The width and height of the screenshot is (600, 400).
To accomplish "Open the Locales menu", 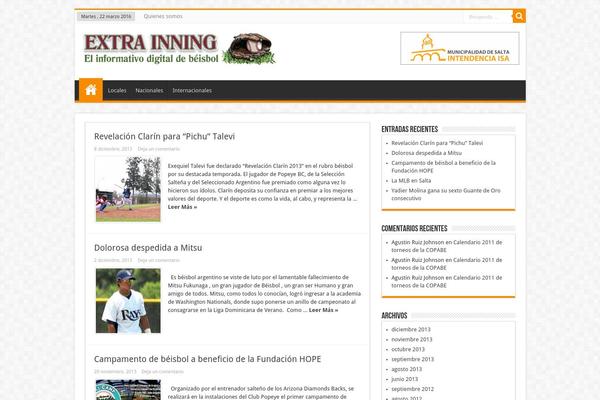I will (117, 90).
